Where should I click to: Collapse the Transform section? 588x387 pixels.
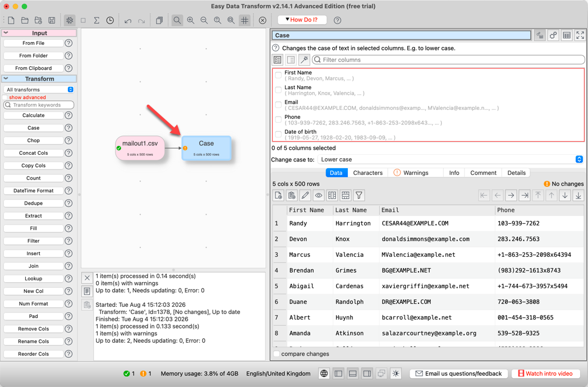pos(6,79)
